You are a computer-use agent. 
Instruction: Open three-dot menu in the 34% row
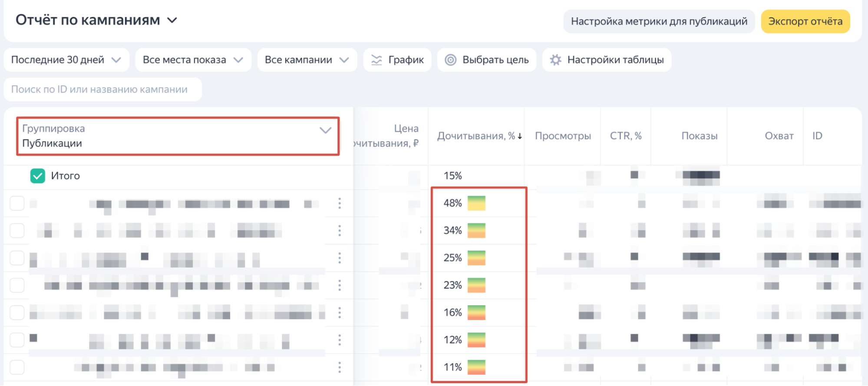(x=340, y=230)
